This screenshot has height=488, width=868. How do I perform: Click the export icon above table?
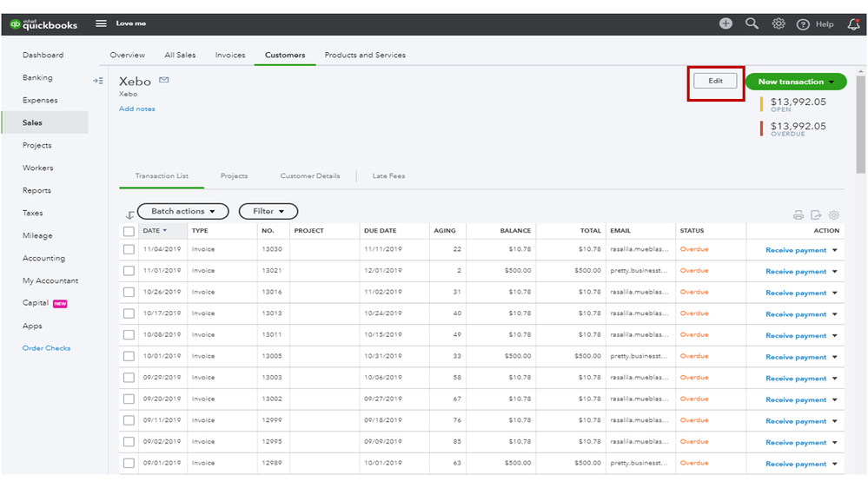tap(816, 215)
